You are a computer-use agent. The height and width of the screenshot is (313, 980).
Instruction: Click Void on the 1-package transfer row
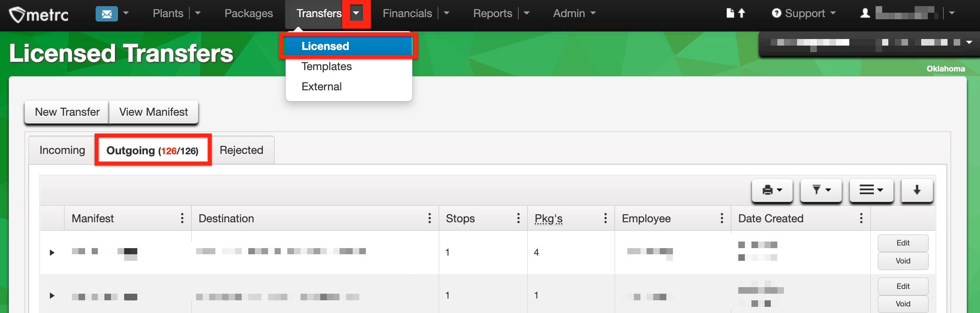(903, 304)
